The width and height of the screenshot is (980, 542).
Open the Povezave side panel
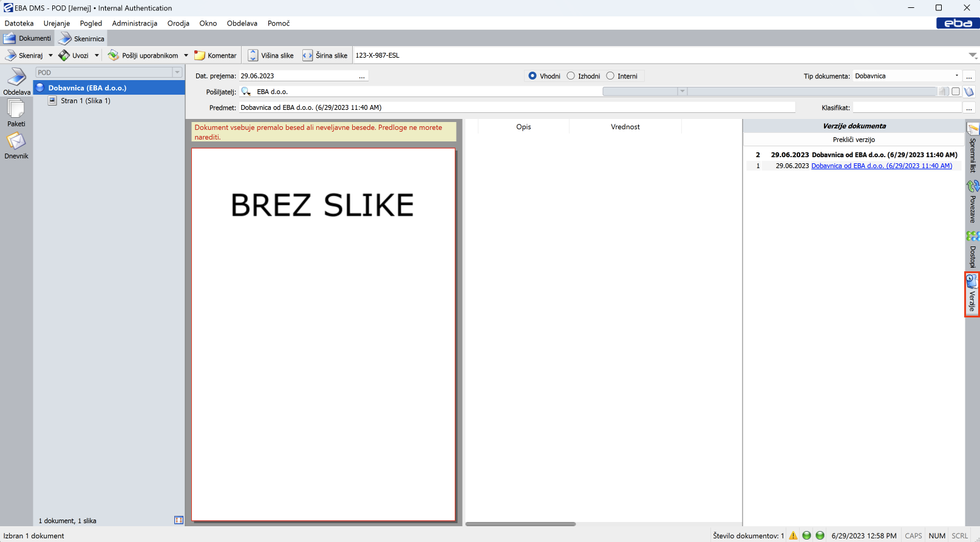coord(972,202)
